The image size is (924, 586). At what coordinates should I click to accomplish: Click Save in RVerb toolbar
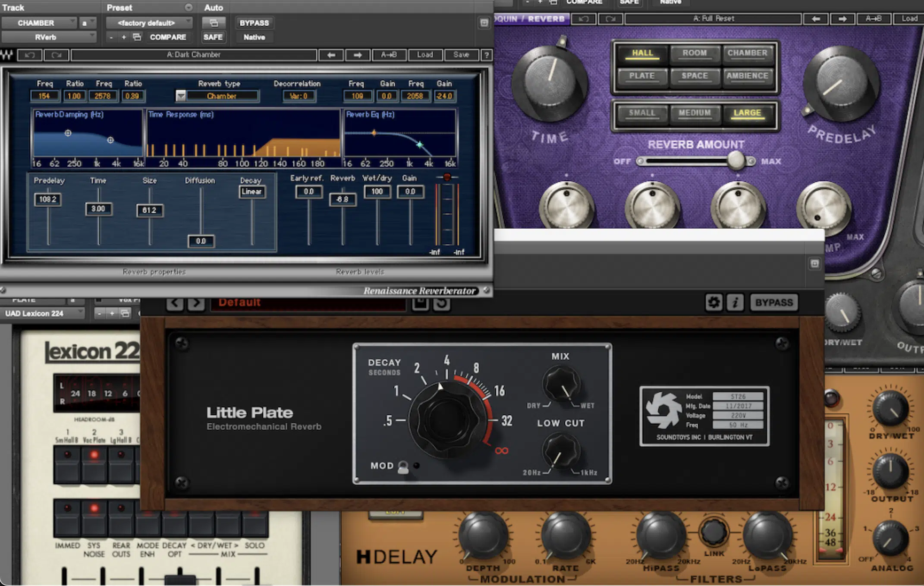click(461, 55)
